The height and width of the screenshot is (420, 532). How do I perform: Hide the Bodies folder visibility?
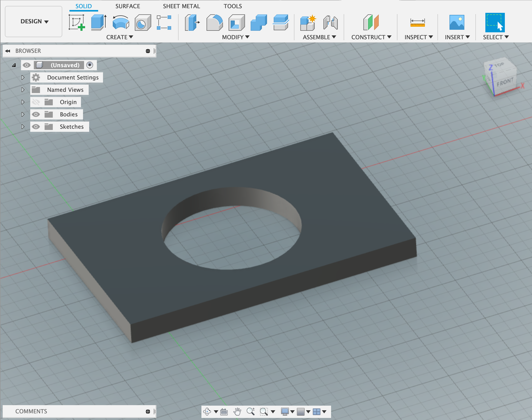tap(36, 114)
